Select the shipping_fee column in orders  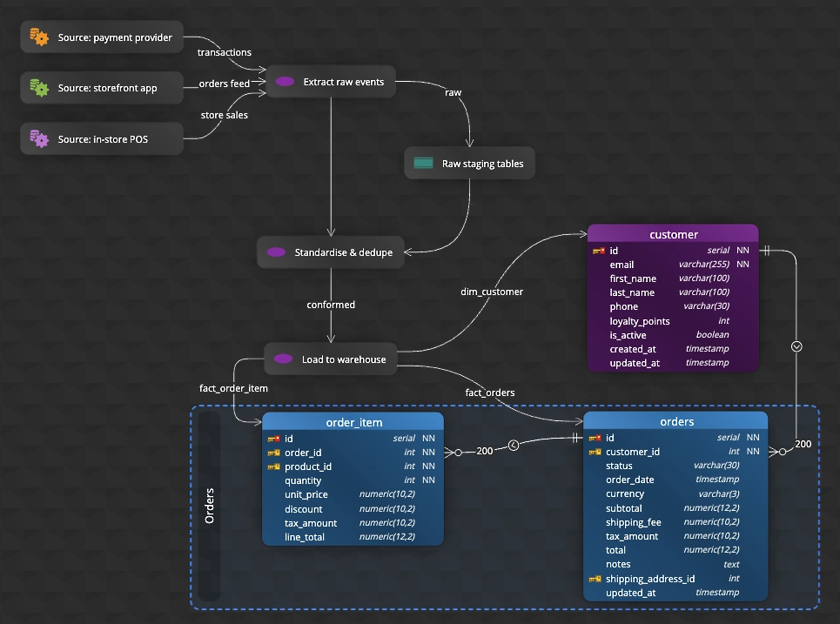coord(675,522)
